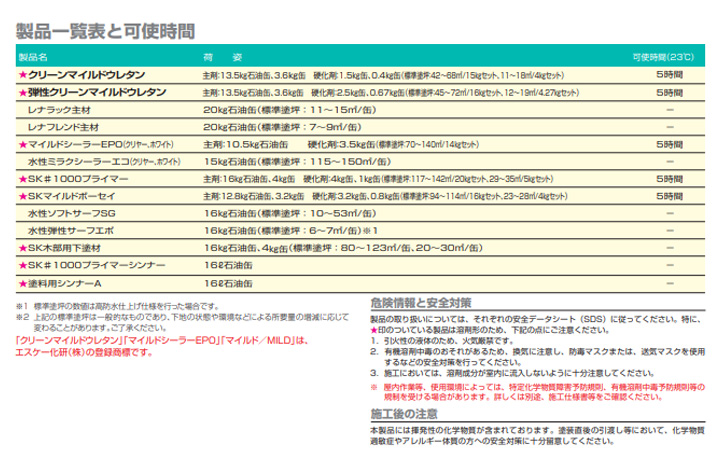Click packaging text 15kg石油缶(標準塗坪:115~150㎡/缶)

point(298,162)
